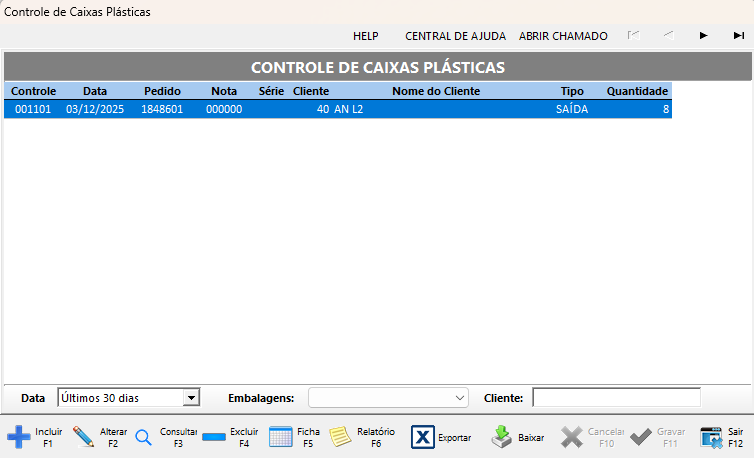Click the Incluir plus icon
This screenshot has width=754, height=458.
tap(19, 437)
